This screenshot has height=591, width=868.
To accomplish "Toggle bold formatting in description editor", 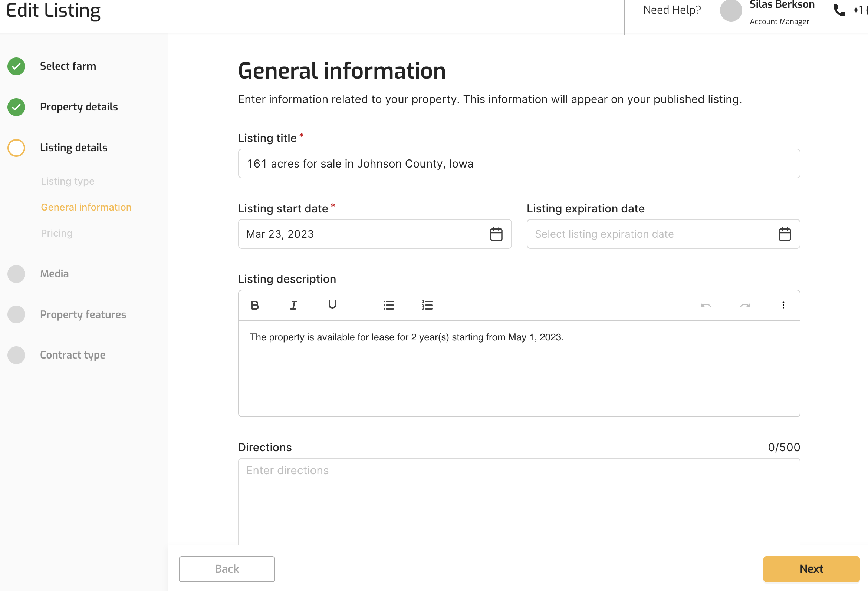I will (x=255, y=306).
